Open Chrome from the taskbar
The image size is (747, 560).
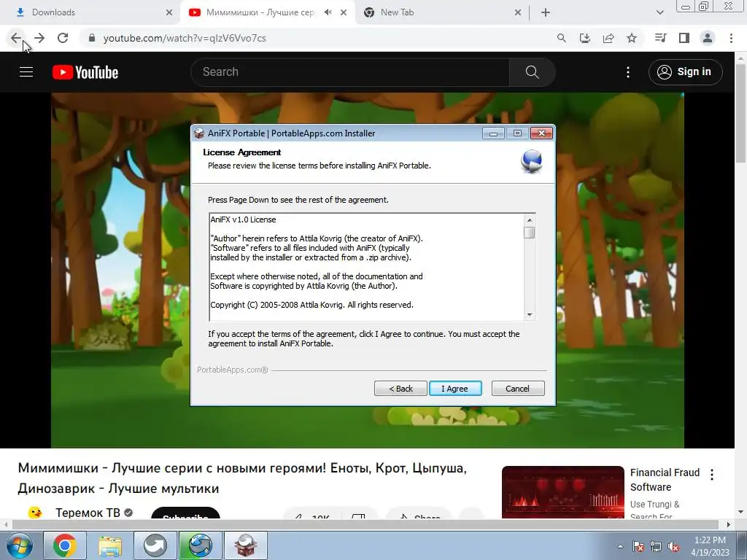click(65, 545)
